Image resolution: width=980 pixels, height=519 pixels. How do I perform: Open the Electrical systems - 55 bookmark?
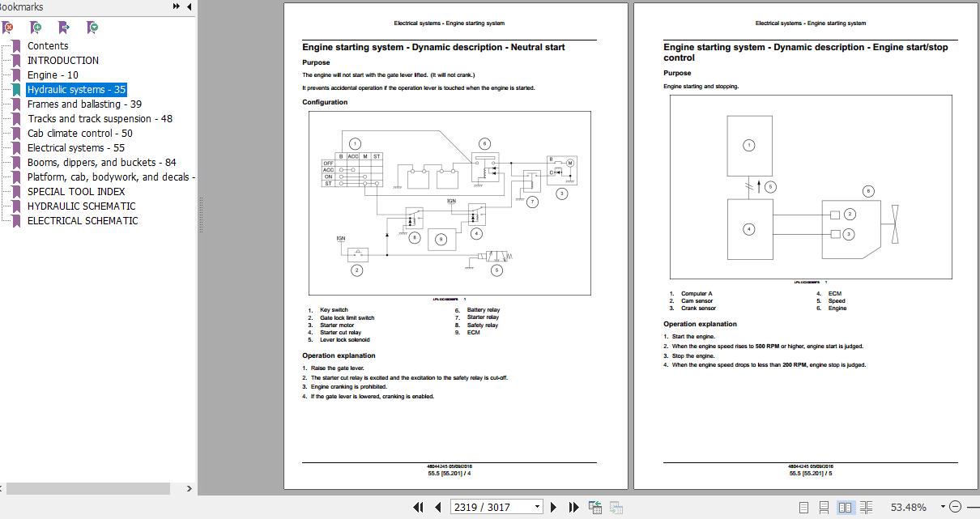tap(75, 148)
